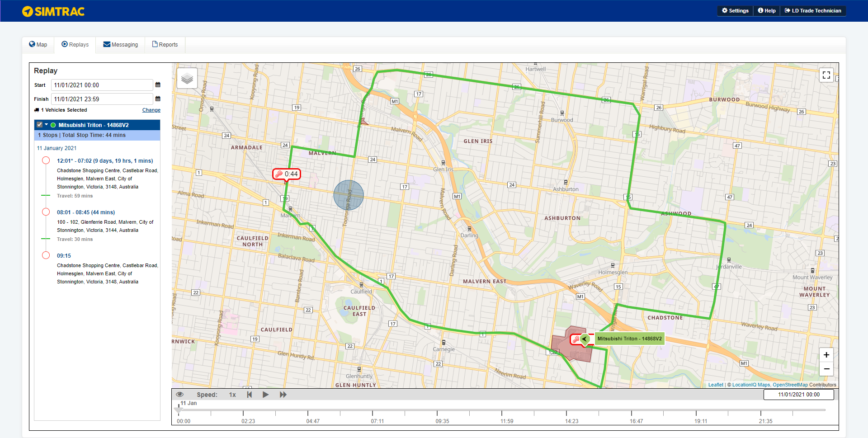
Task: Click the Carnegie station icon on map
Action: (443, 342)
